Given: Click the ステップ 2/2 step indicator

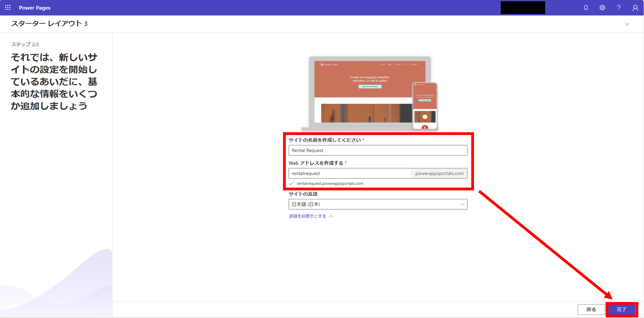Looking at the screenshot, I should point(25,44).
